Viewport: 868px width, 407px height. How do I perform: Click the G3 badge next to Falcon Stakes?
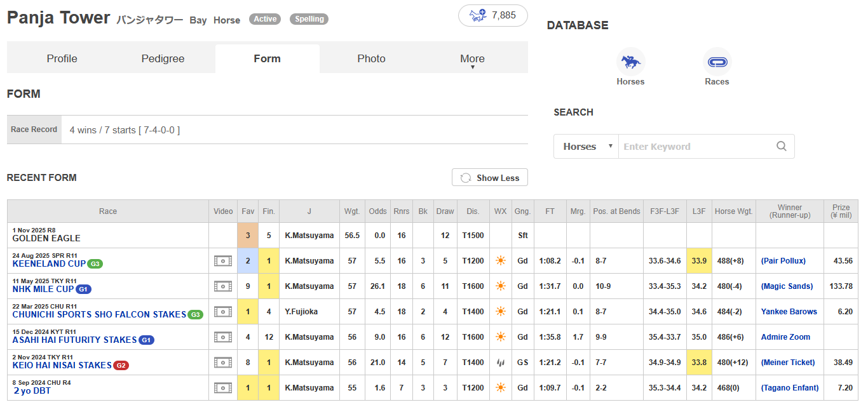(x=196, y=315)
